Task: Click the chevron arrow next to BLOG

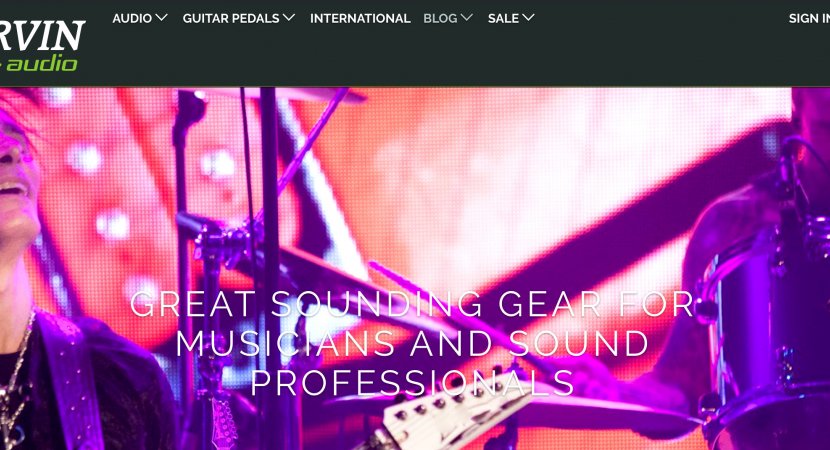Action: (x=467, y=17)
